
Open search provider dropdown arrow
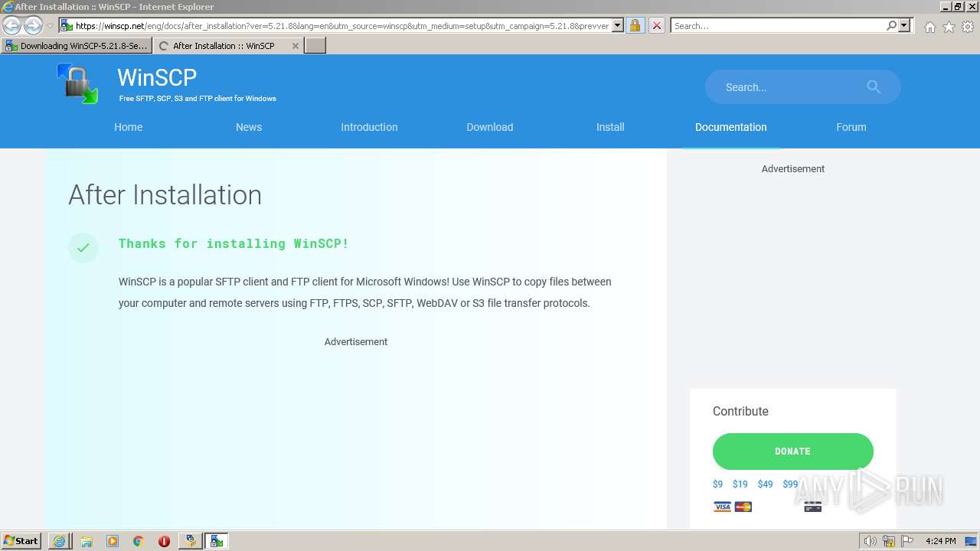tap(904, 25)
